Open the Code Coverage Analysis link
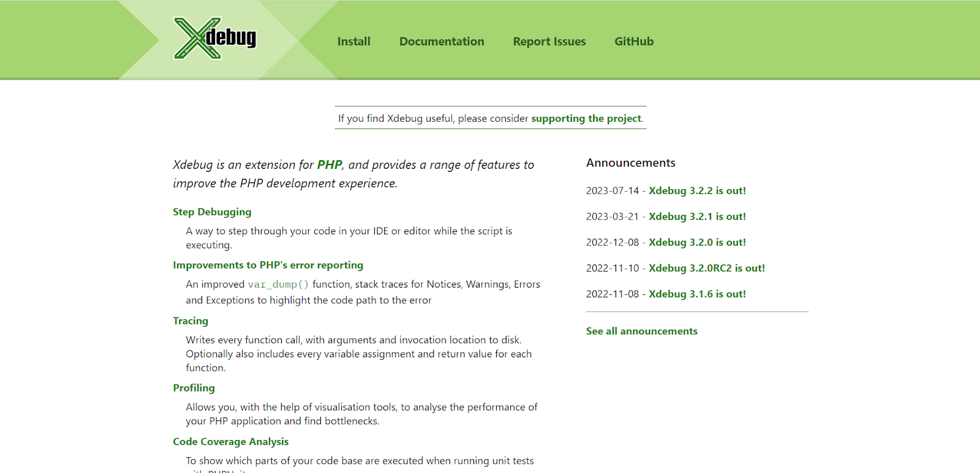The width and height of the screenshot is (980, 473). tap(230, 442)
